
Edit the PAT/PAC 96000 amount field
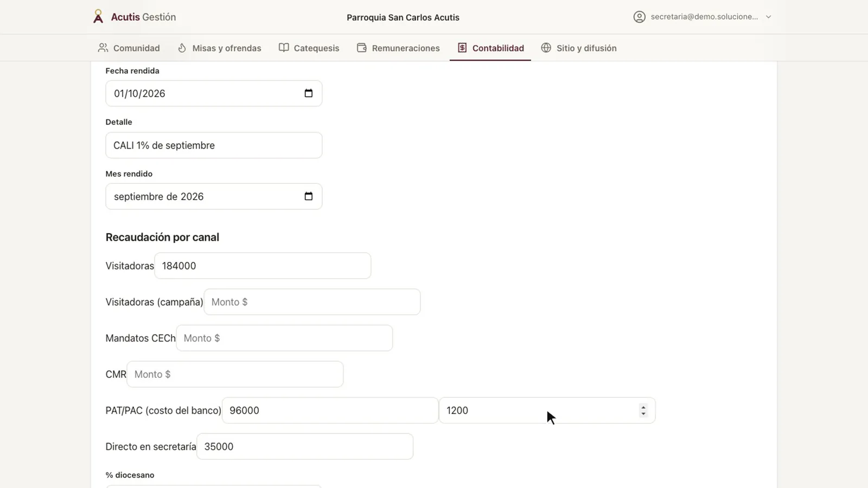point(330,410)
